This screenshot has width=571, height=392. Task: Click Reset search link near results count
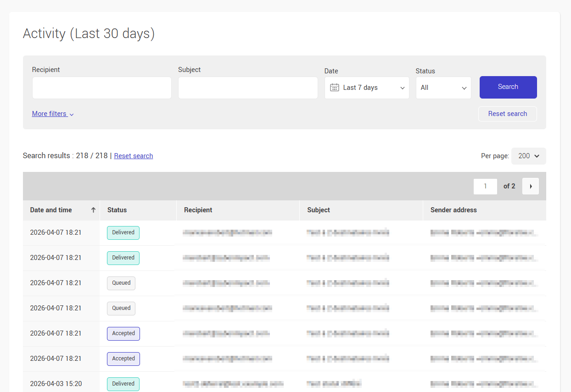133,156
